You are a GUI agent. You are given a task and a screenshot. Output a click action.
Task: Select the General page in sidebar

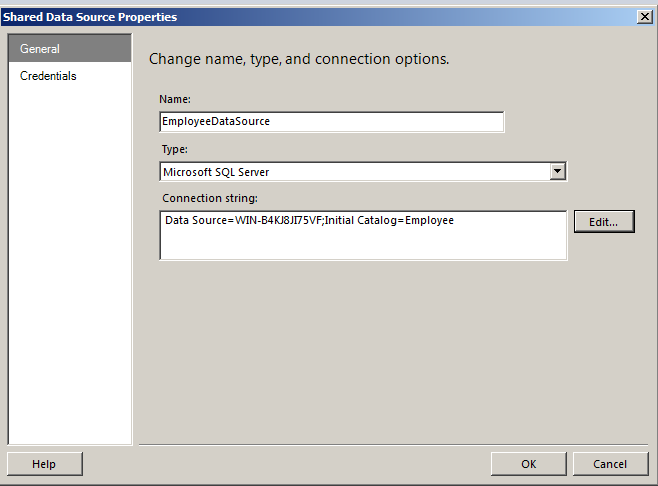coord(40,49)
